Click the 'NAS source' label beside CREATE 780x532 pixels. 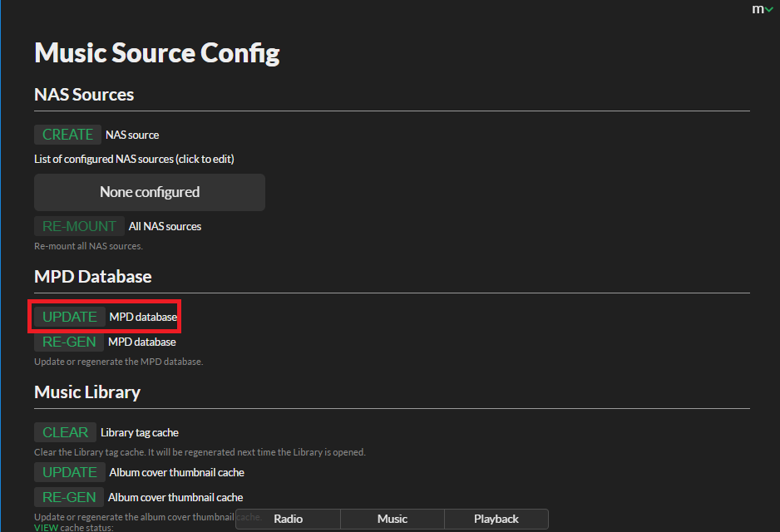[132, 135]
